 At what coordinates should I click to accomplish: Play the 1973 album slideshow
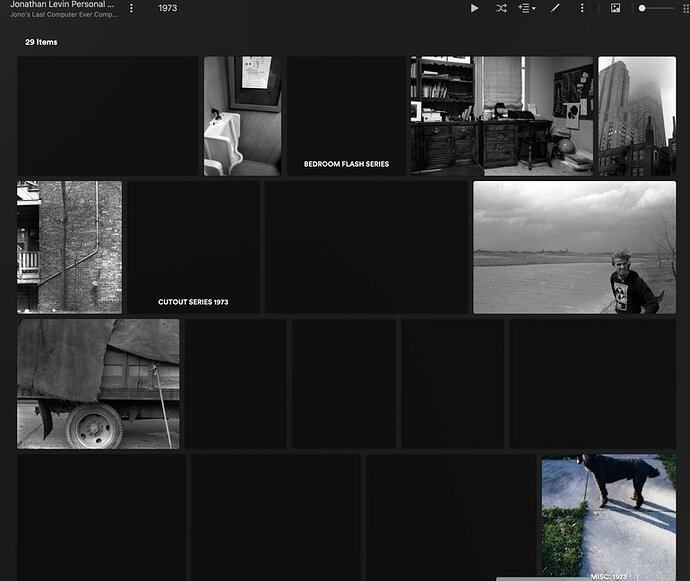click(474, 8)
